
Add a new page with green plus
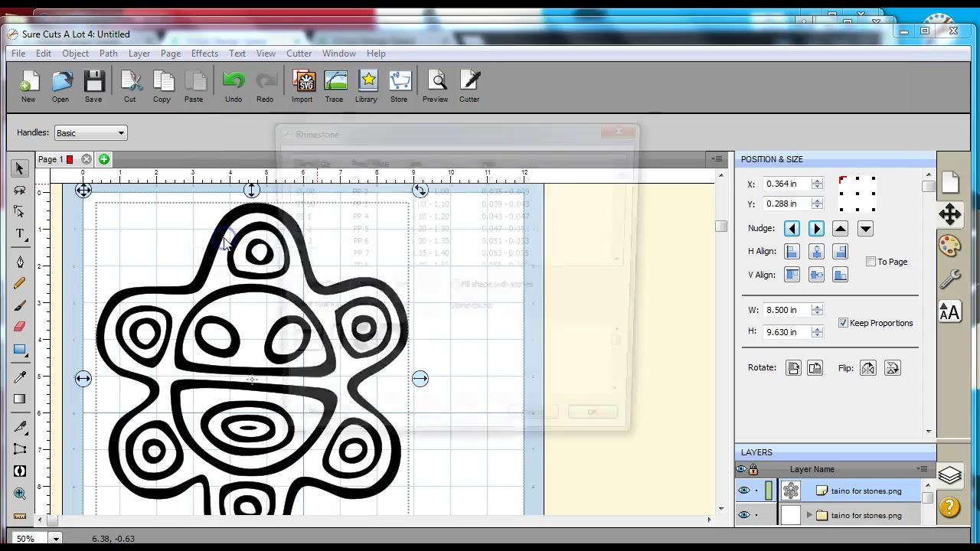click(x=104, y=159)
